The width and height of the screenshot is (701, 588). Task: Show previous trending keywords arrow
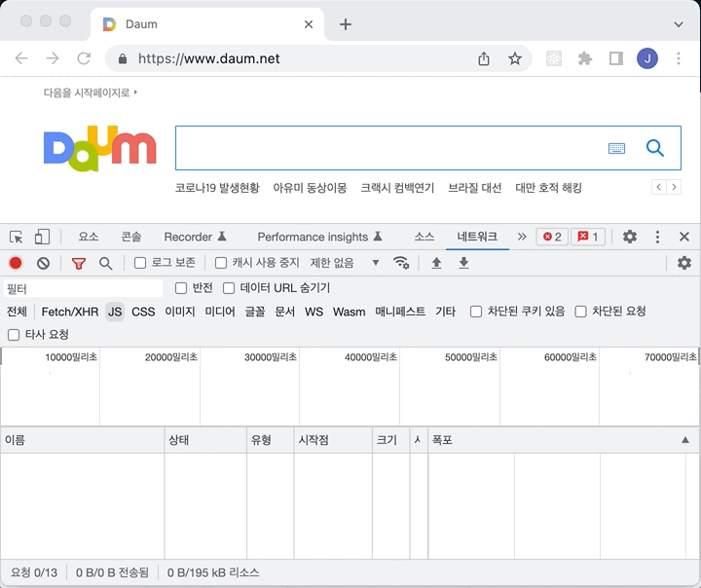click(x=658, y=187)
